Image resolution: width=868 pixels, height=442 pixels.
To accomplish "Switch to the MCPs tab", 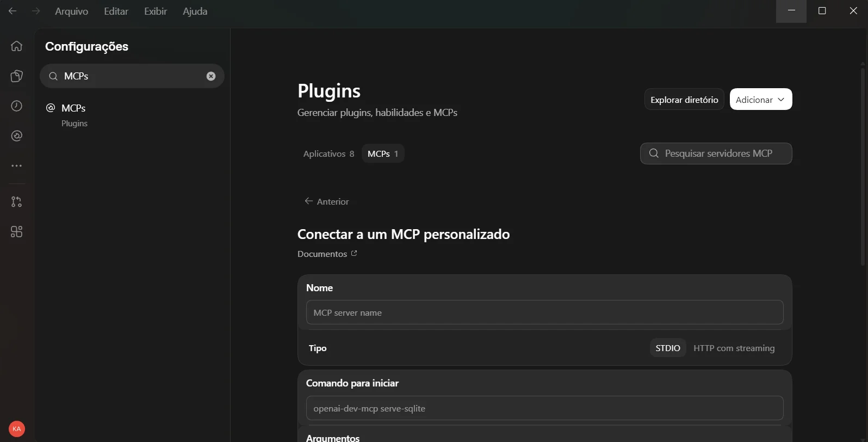I will point(383,154).
